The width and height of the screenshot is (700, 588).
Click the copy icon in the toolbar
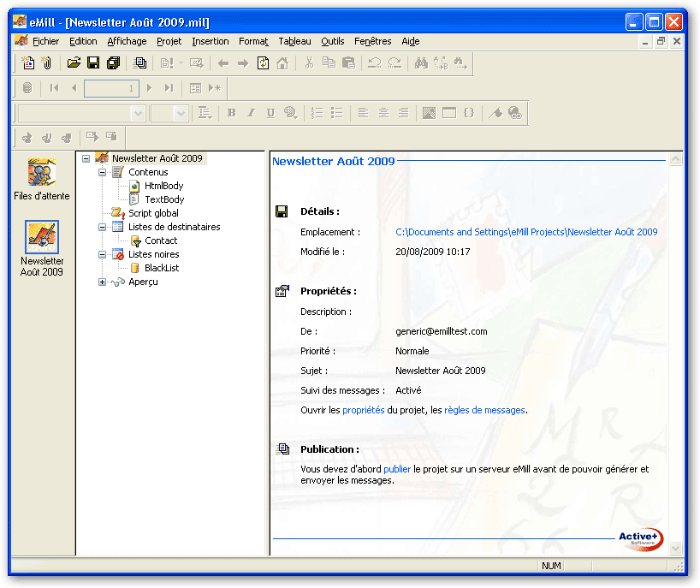(x=329, y=63)
